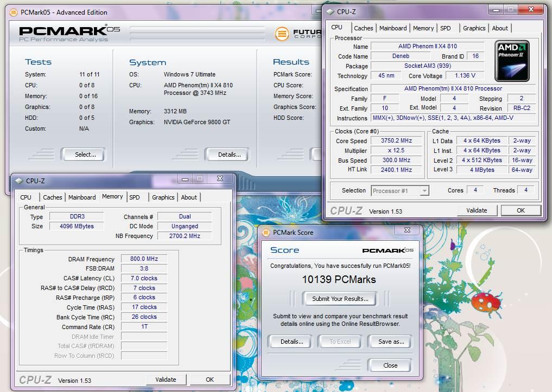Click the AMD Phenom II processor logo
552x392 pixels.
(512, 61)
